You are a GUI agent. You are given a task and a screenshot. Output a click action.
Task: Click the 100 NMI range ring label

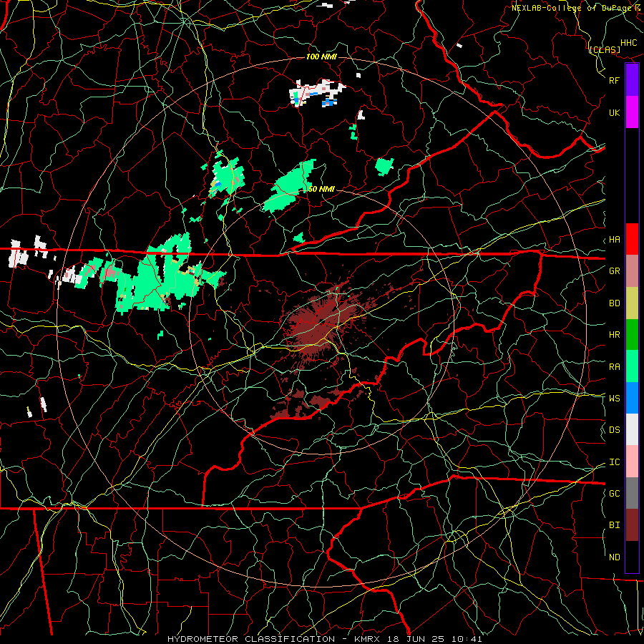coord(321,57)
